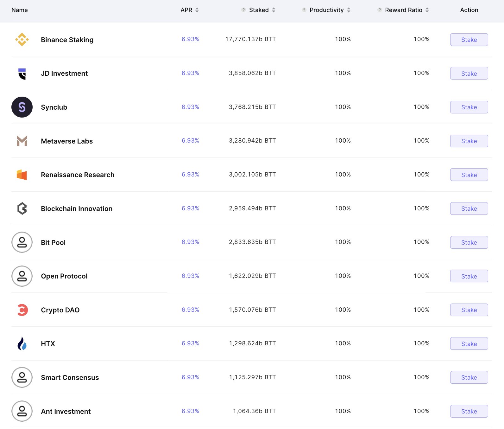504x429 pixels.
Task: Click the Crypto DAO red C logo
Action: point(22,310)
